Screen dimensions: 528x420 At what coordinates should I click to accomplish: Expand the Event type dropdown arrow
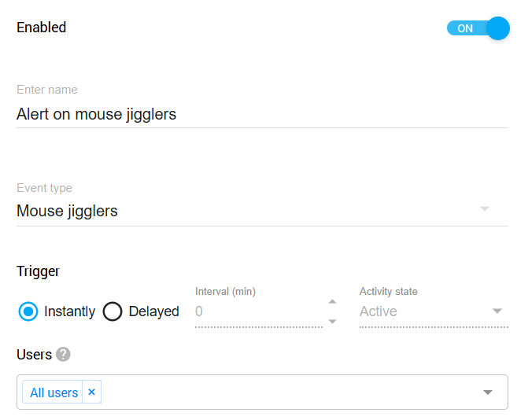tap(485, 208)
